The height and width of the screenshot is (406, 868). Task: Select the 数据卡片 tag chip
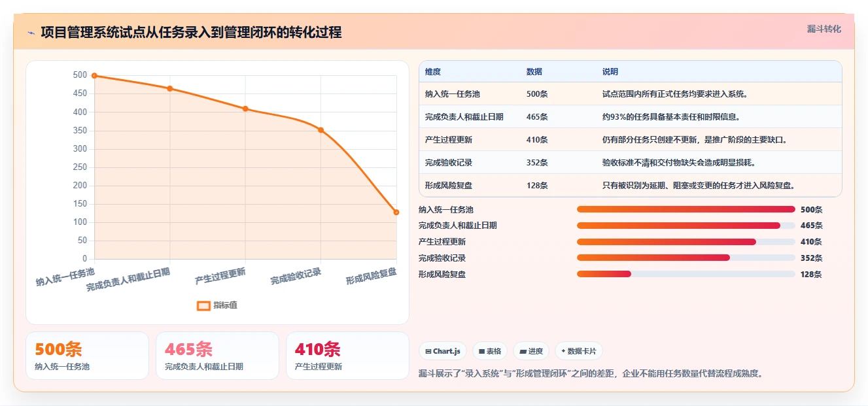[578, 351]
